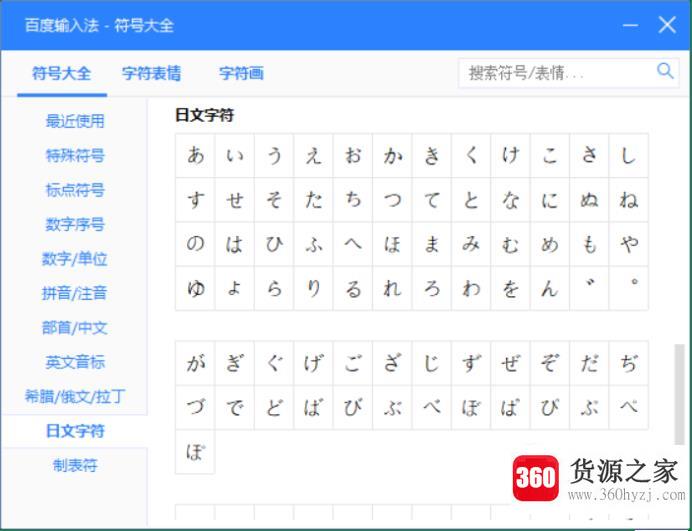Select 最近使用 in the sidebar

point(75,121)
